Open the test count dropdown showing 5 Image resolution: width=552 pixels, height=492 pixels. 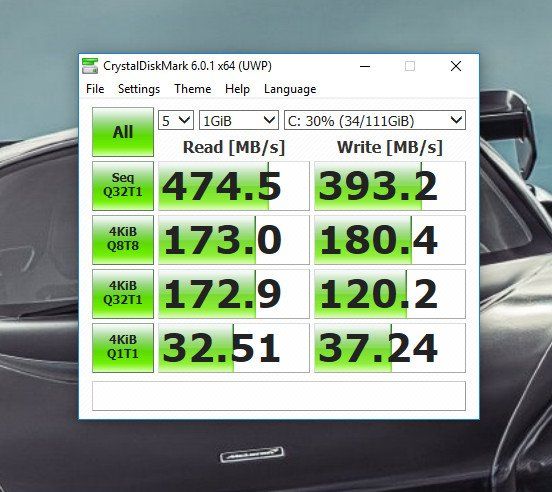pyautogui.click(x=176, y=120)
